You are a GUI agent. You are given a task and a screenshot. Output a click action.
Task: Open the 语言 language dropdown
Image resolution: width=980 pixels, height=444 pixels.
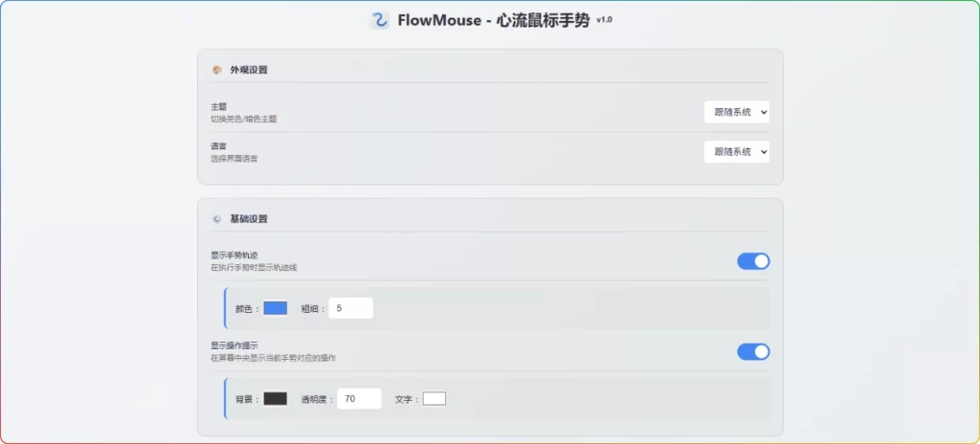[x=736, y=152]
